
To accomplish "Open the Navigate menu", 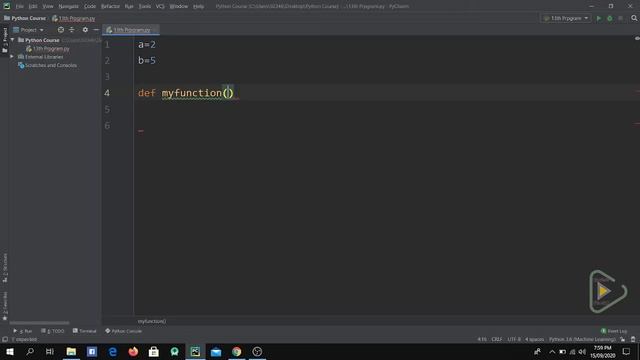I will point(69,6).
